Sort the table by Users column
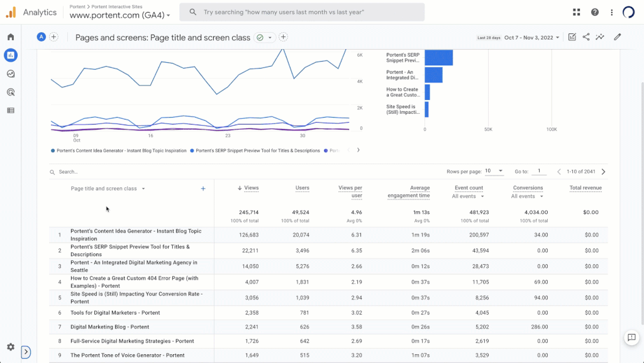 pyautogui.click(x=303, y=187)
